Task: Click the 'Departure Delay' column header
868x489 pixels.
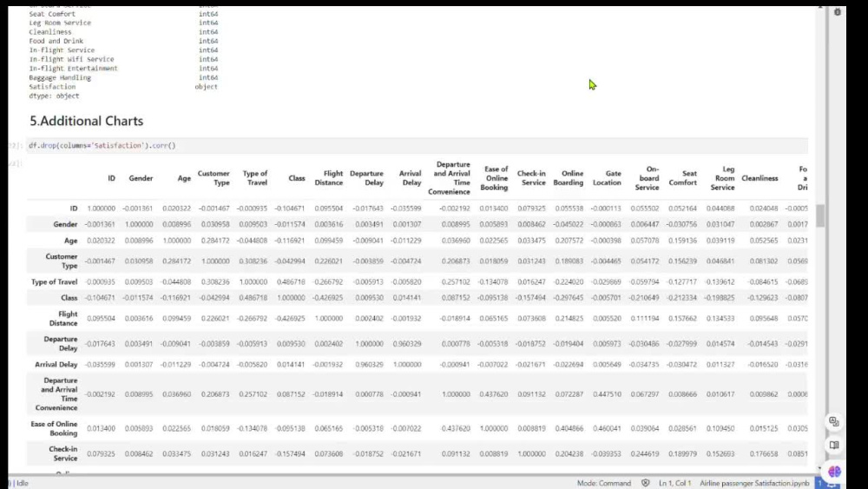Action: [366, 178]
